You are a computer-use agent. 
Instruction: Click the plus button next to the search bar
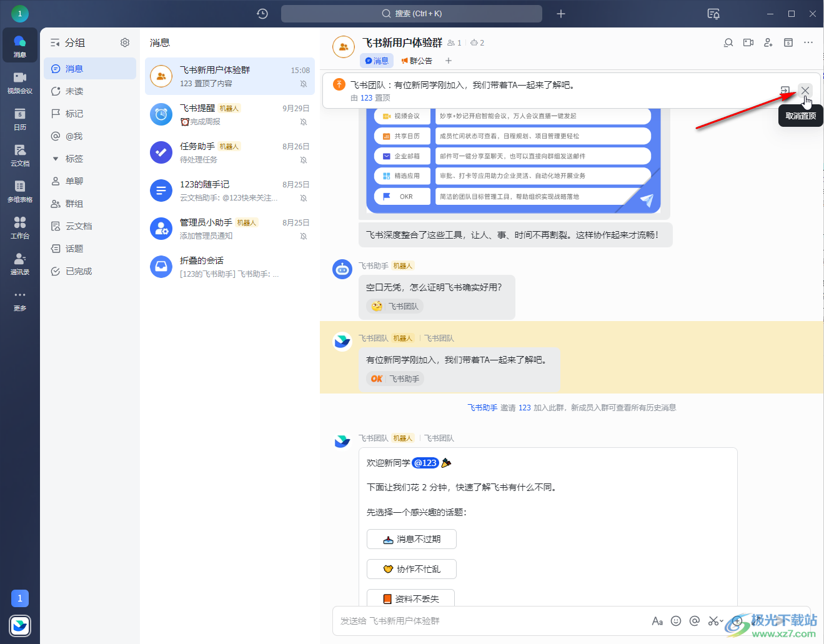[561, 14]
